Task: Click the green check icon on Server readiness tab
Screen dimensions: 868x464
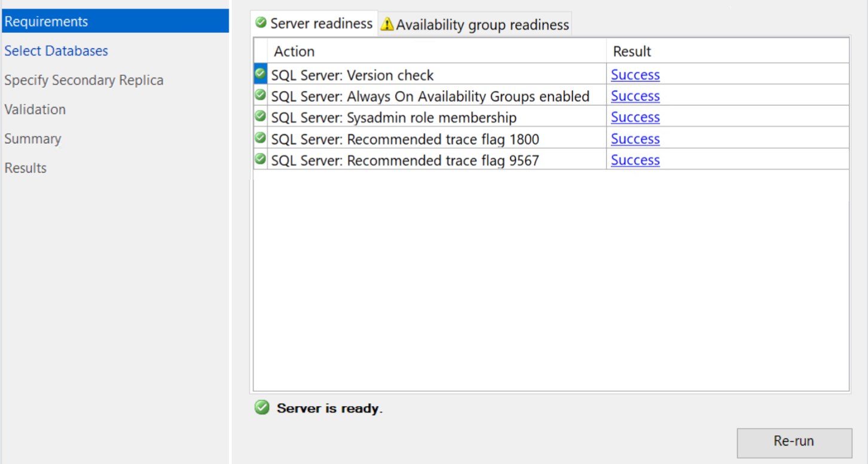Action: [x=261, y=23]
